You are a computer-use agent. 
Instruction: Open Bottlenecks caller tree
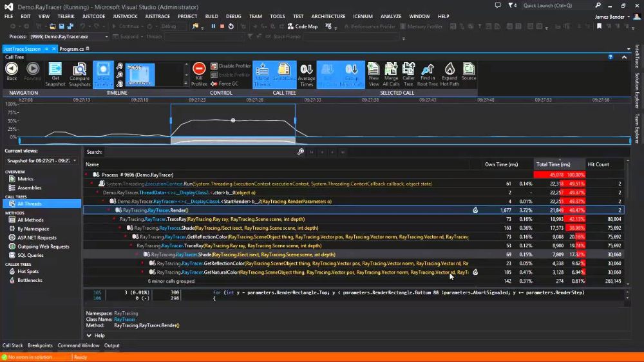(30, 281)
